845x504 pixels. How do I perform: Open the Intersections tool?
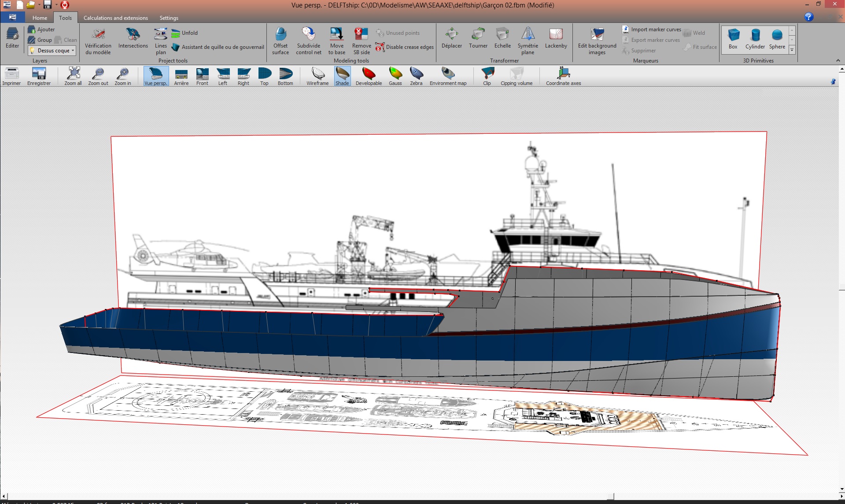point(133,34)
